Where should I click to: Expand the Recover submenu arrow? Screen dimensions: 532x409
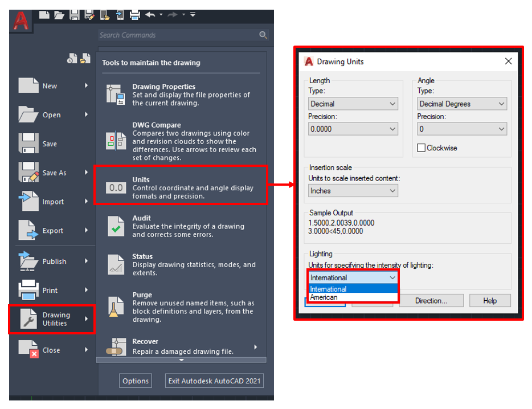[x=256, y=347]
